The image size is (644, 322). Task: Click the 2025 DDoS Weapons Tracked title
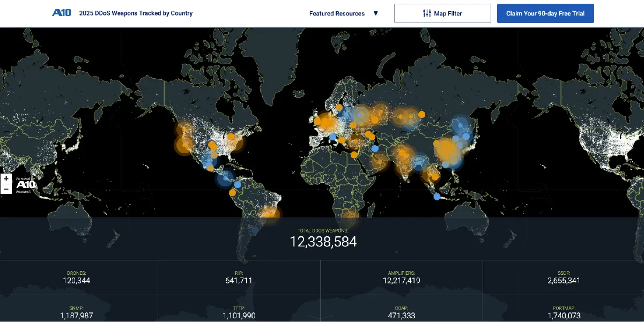click(x=136, y=13)
